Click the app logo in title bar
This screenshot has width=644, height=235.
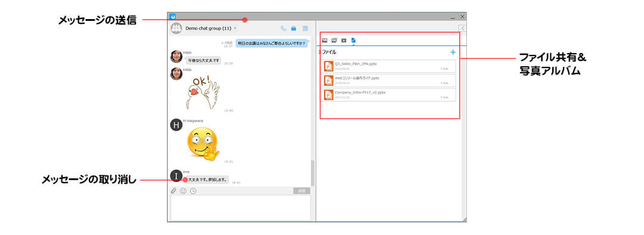click(x=172, y=17)
